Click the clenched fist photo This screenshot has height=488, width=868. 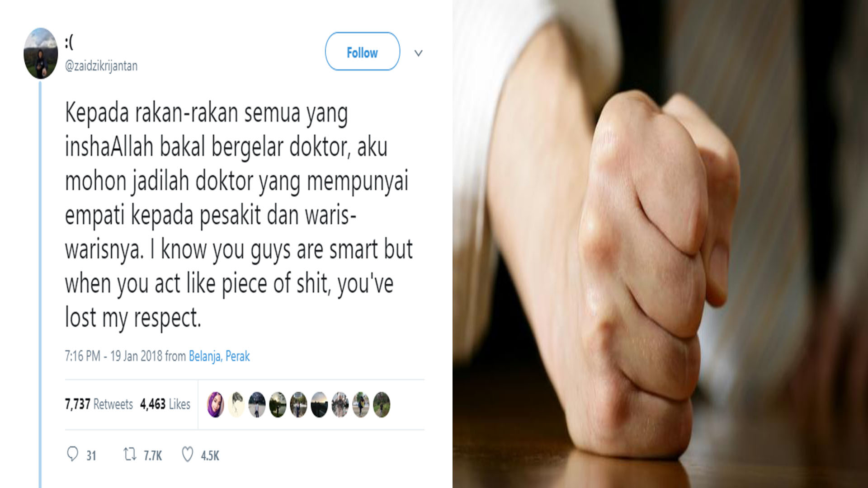tap(660, 244)
